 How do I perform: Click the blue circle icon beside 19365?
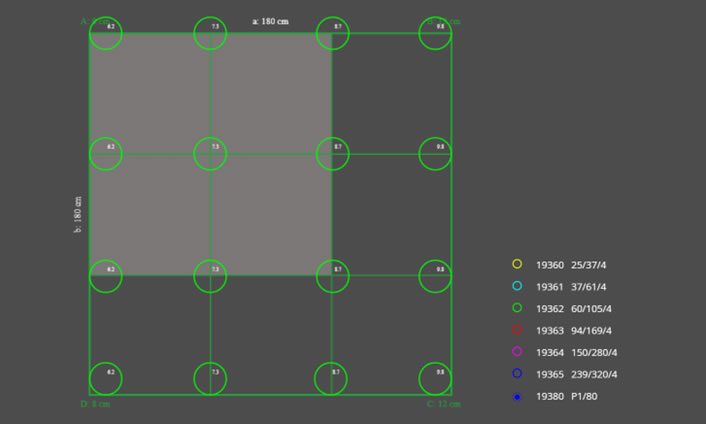[517, 373]
